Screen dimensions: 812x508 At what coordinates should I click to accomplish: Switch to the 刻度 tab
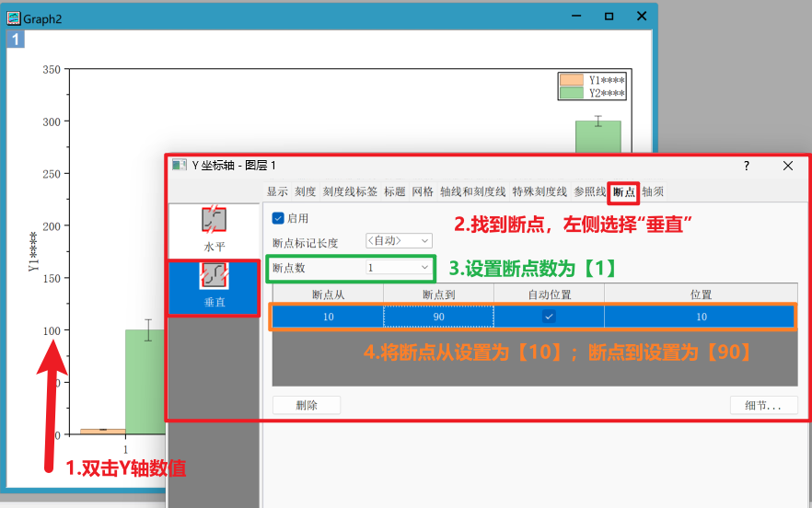tap(306, 191)
